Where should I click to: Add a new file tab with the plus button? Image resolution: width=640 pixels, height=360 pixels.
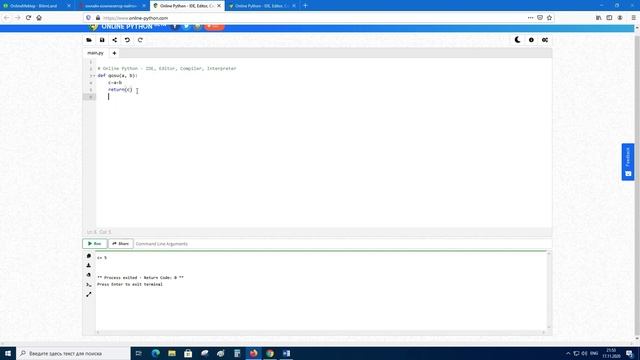(x=114, y=53)
